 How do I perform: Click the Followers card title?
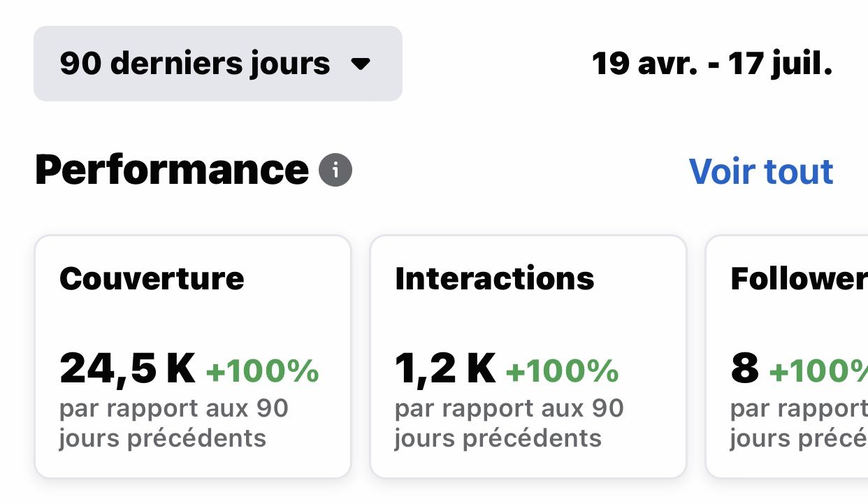pos(799,278)
